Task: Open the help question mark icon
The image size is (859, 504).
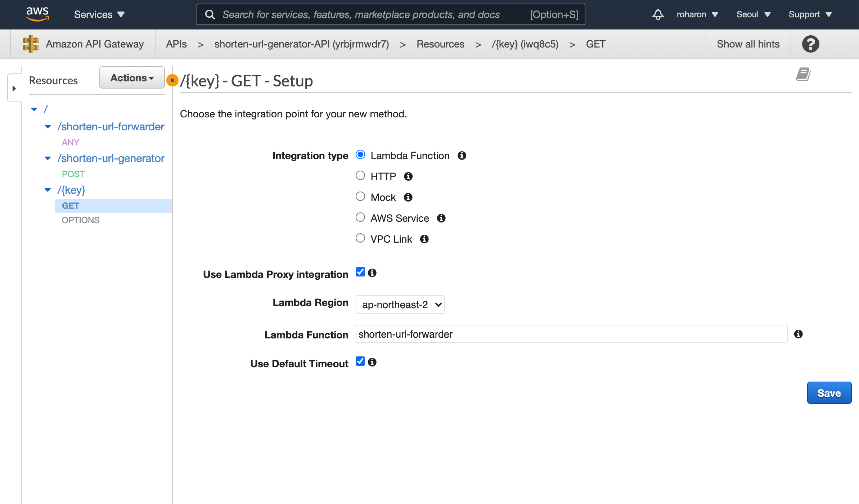Action: [810, 44]
